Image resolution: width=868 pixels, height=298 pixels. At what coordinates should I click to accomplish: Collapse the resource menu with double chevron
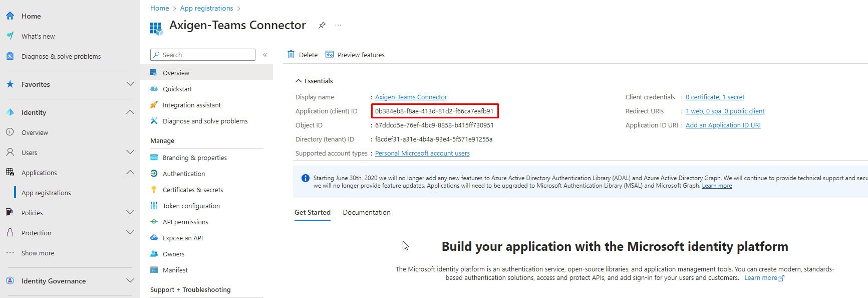(x=265, y=55)
